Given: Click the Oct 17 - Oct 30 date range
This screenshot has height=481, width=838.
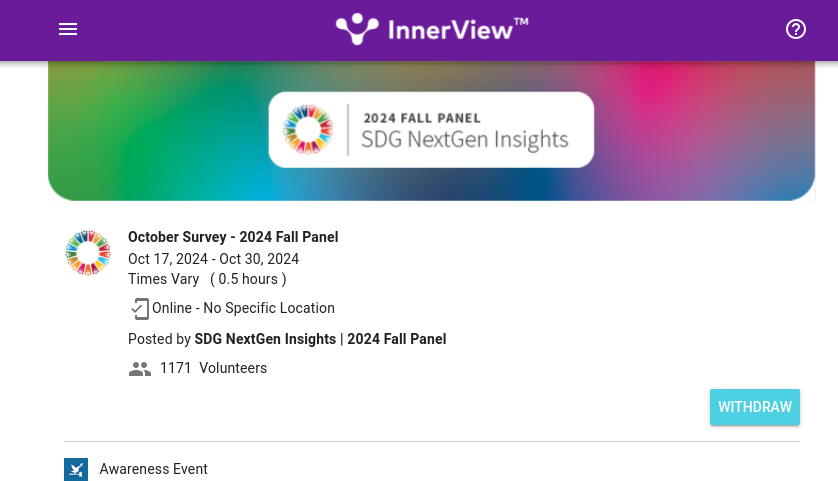Looking at the screenshot, I should (x=213, y=259).
